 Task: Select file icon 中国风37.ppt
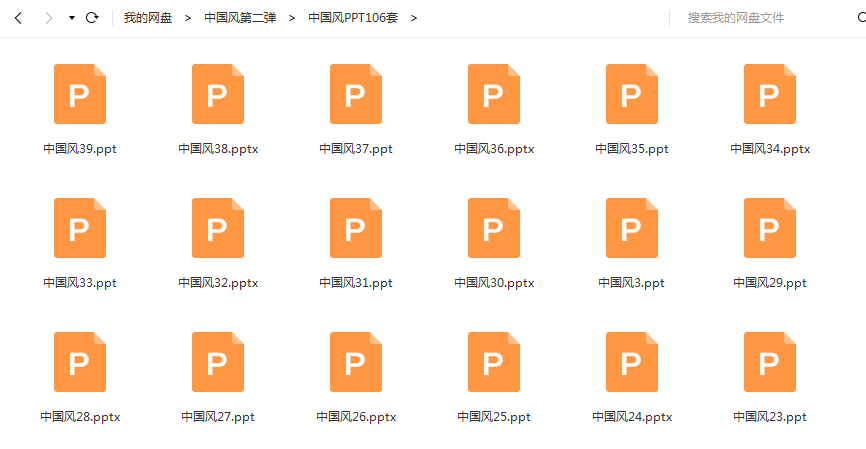tap(356, 94)
